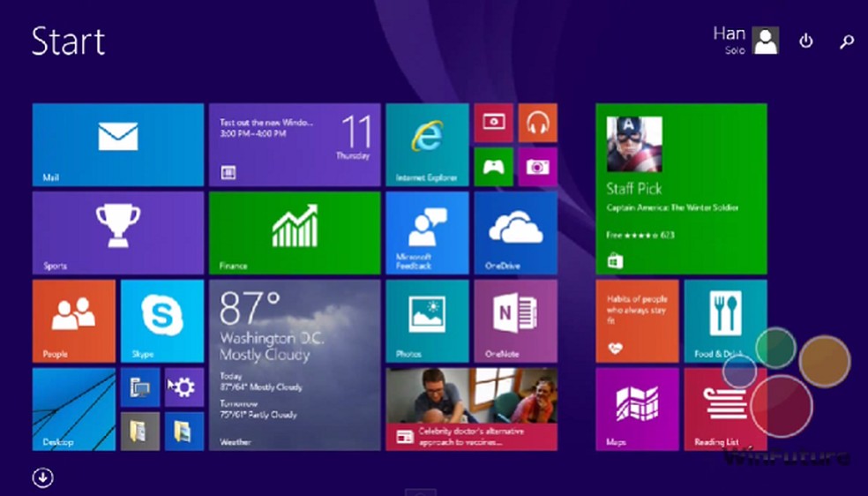Open Han Solo user account menu

click(x=745, y=41)
